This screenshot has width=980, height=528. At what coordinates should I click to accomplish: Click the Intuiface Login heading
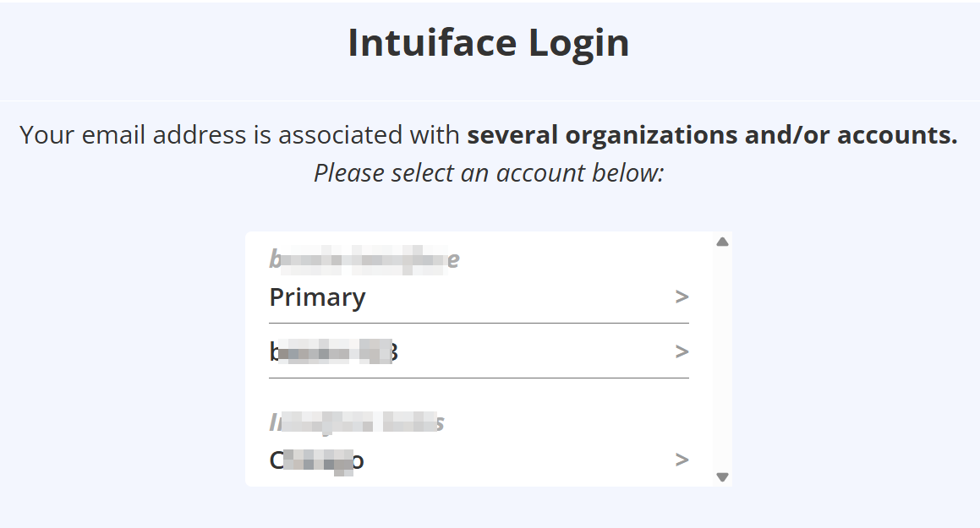click(x=489, y=43)
